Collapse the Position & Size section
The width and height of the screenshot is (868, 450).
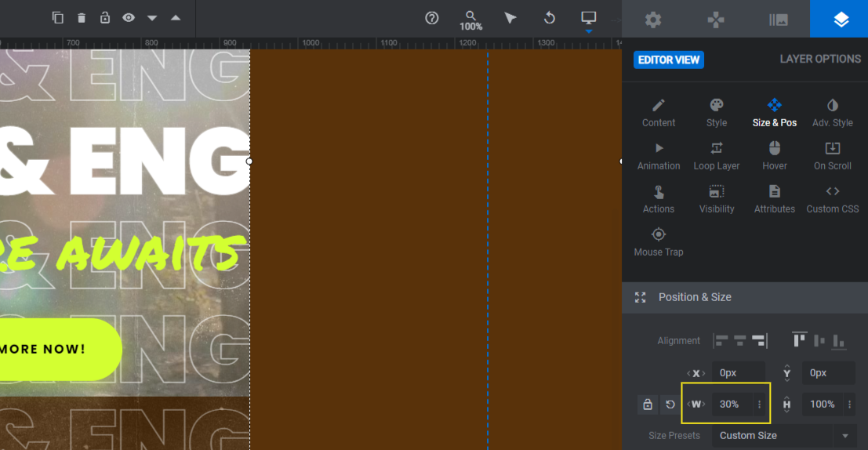coord(745,297)
